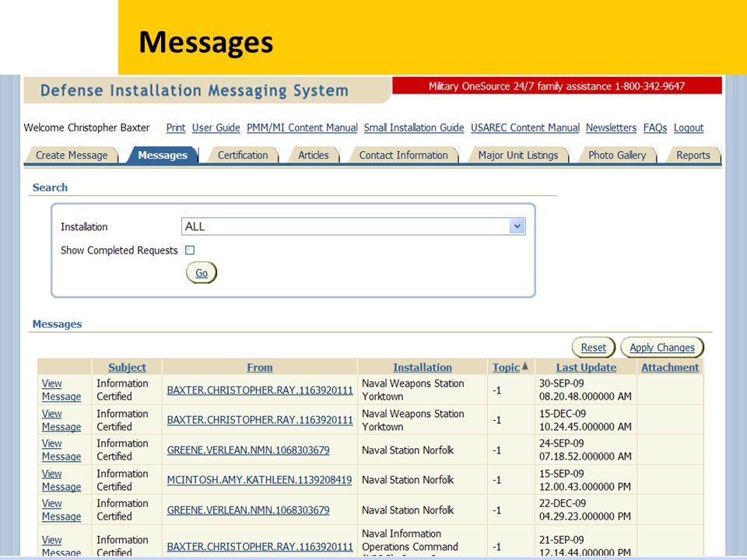Click the BAXTER sender link dated 30-SEP-09
Image resolution: width=747 pixels, height=560 pixels.
[260, 390]
